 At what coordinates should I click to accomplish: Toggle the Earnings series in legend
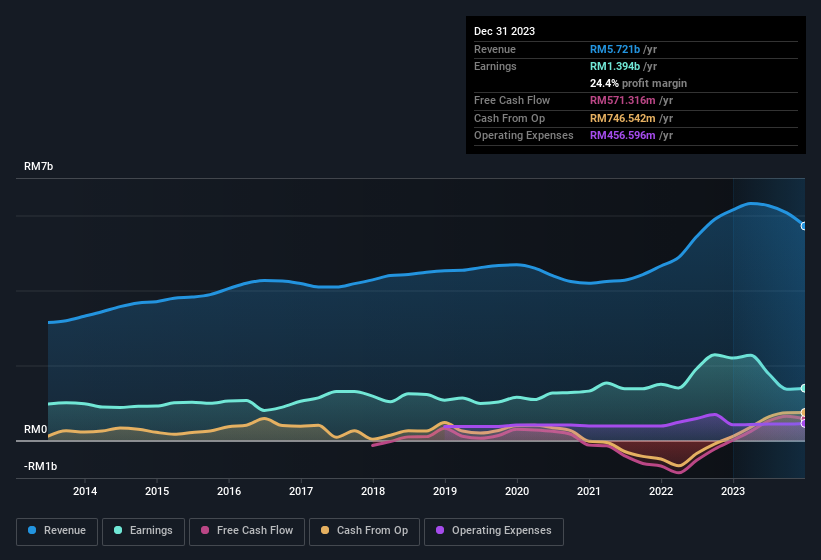click(144, 530)
